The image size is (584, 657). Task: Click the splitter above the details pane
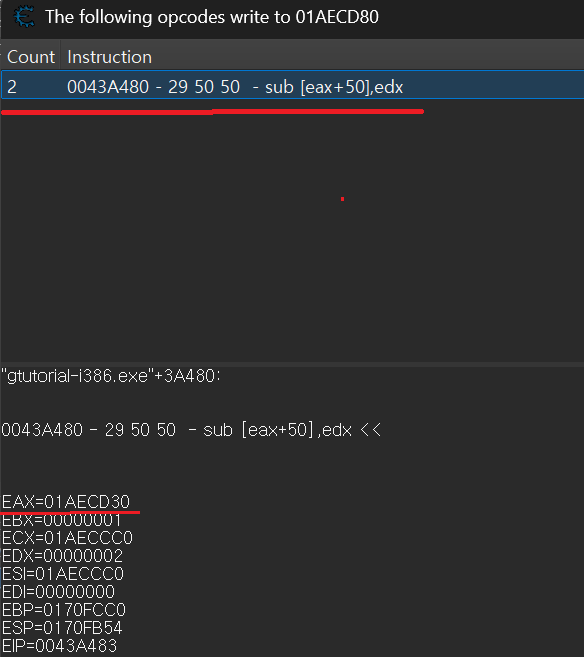(x=292, y=364)
